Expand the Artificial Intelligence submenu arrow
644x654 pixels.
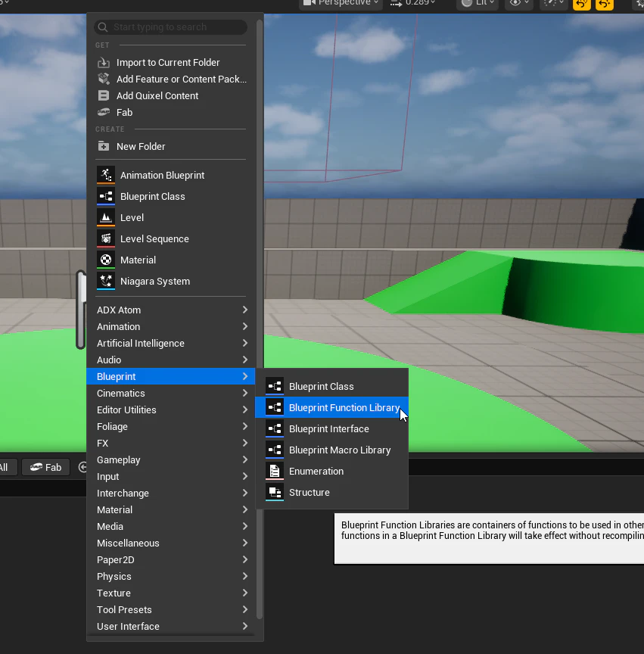(x=245, y=343)
